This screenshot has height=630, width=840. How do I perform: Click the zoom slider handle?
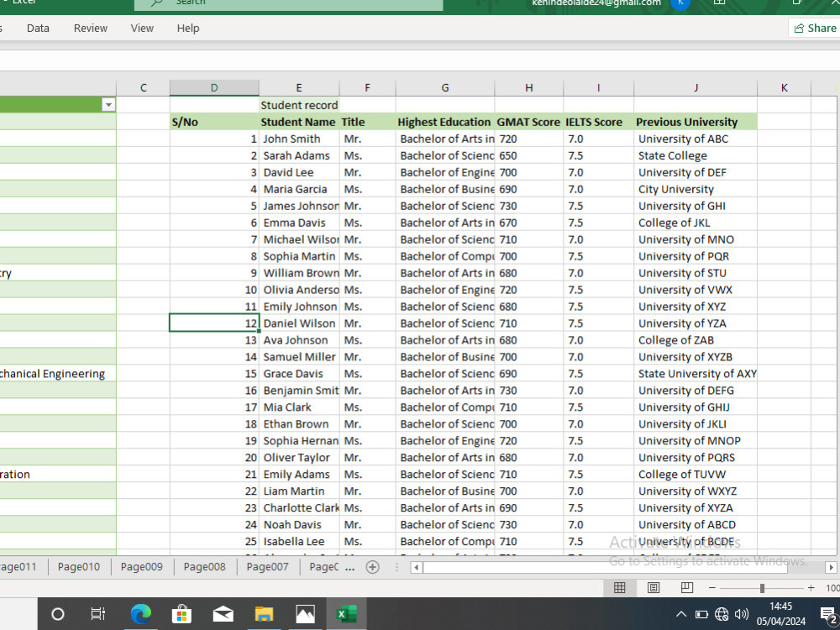(762, 588)
